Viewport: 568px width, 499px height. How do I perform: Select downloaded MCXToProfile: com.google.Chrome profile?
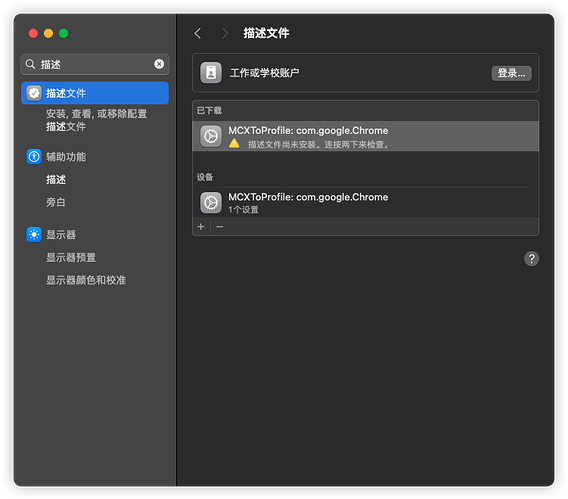366,136
